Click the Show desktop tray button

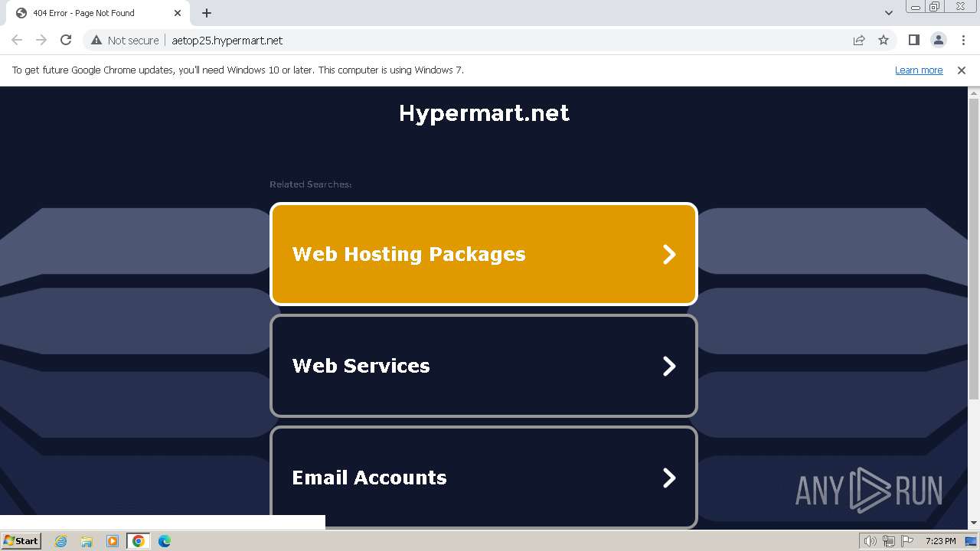pyautogui.click(x=971, y=541)
